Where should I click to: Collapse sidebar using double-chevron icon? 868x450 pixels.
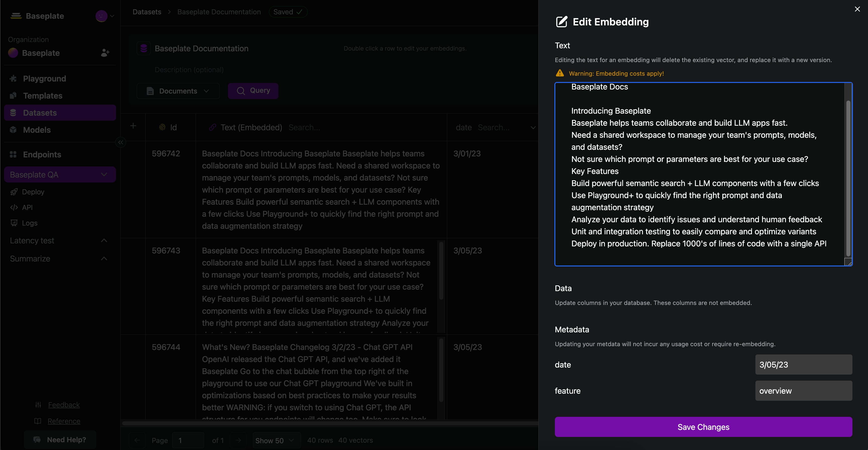click(121, 142)
